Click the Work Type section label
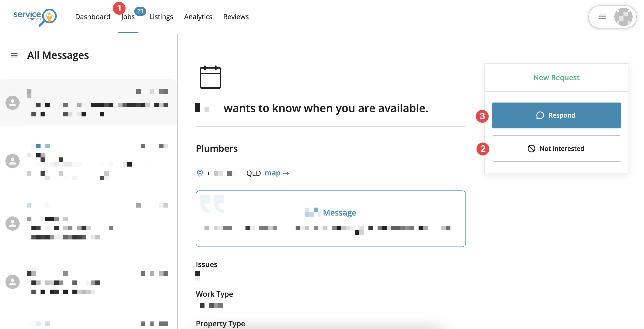Screen dimensions: 644x329 214,294
